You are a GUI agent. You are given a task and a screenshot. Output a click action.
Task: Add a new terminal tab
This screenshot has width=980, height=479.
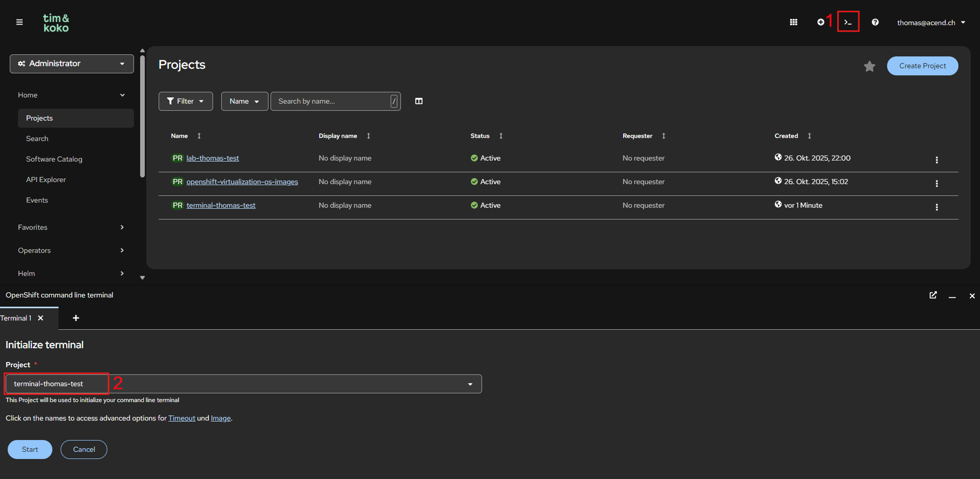pos(75,318)
